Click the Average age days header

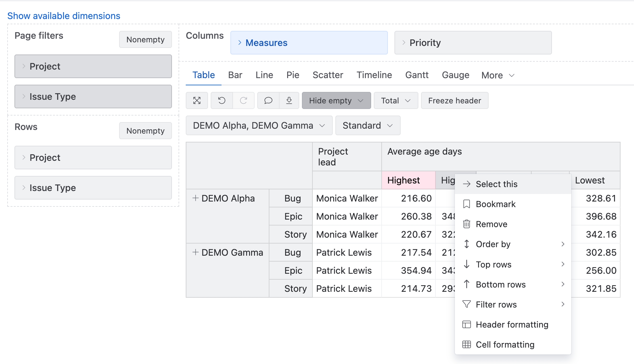coord(501,157)
